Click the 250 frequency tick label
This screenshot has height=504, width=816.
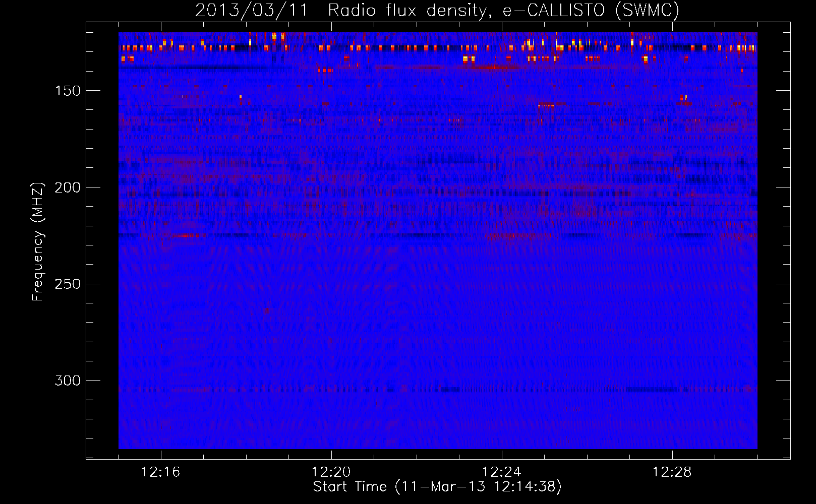pyautogui.click(x=68, y=284)
